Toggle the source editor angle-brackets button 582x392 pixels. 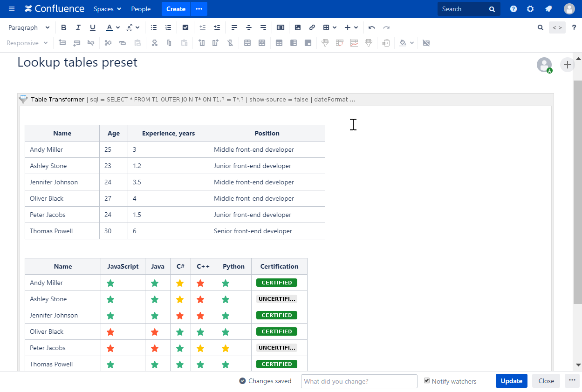pyautogui.click(x=557, y=28)
